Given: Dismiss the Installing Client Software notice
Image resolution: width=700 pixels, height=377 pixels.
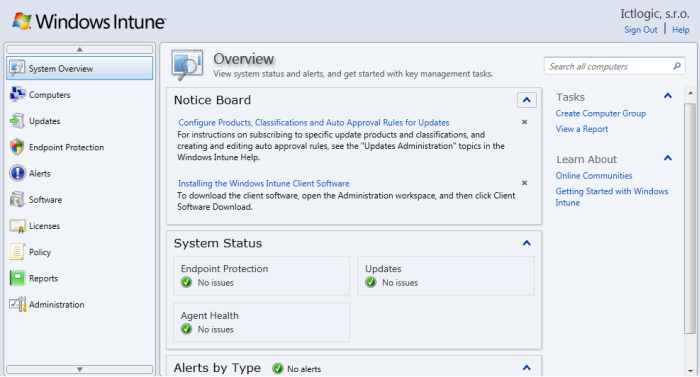Looking at the screenshot, I should click(x=525, y=183).
